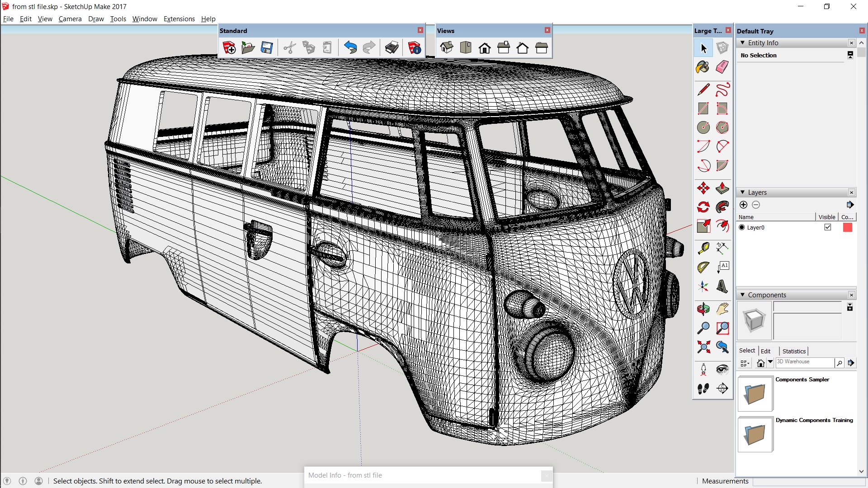This screenshot has height=488, width=868.
Task: Open the Tools menu
Action: pyautogui.click(x=118, y=19)
